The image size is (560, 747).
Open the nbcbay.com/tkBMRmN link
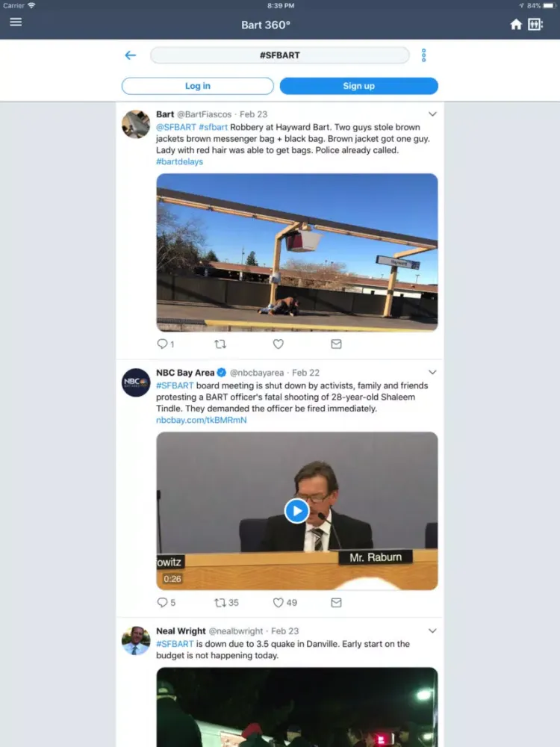(x=202, y=420)
